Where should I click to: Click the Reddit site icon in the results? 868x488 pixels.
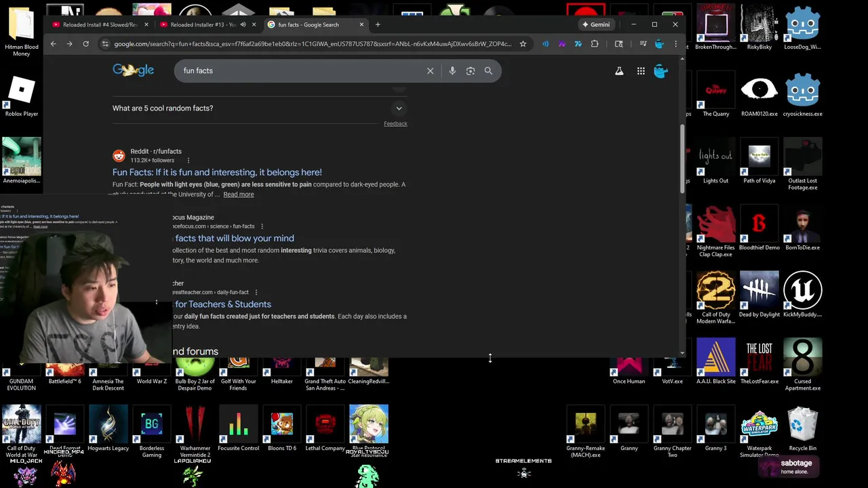119,156
